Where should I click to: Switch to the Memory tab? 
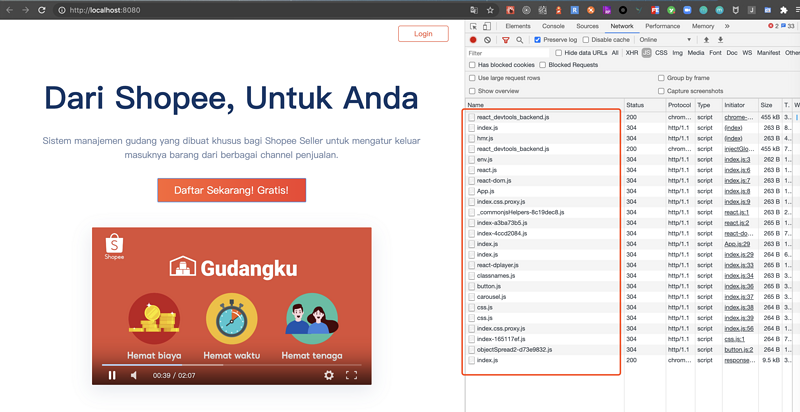coord(703,26)
